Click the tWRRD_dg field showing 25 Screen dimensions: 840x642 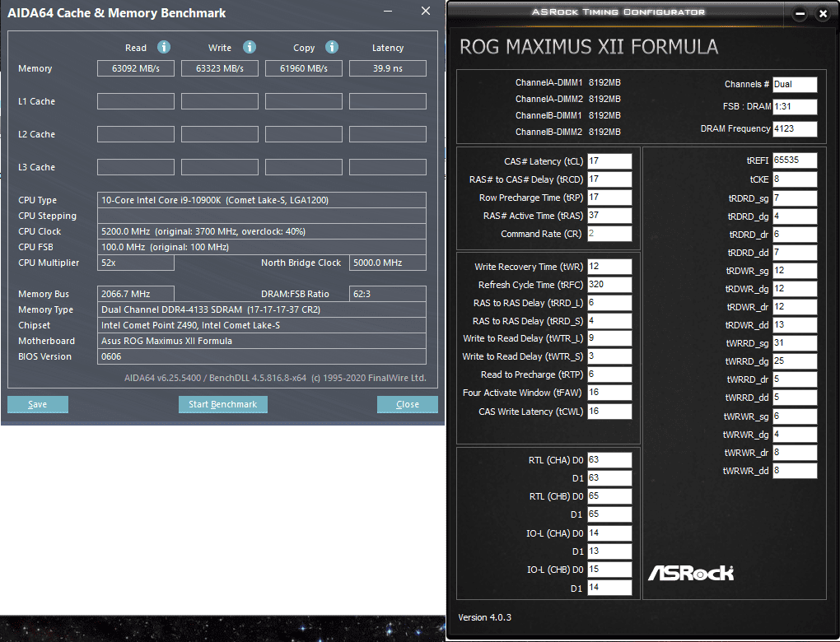795,361
